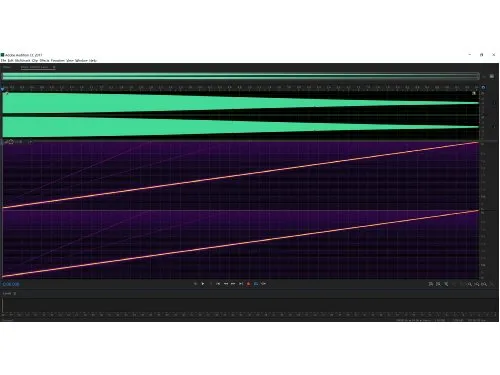Toggle left channel enable button beside waveform
This screenshot has width=500, height=375.
click(494, 103)
